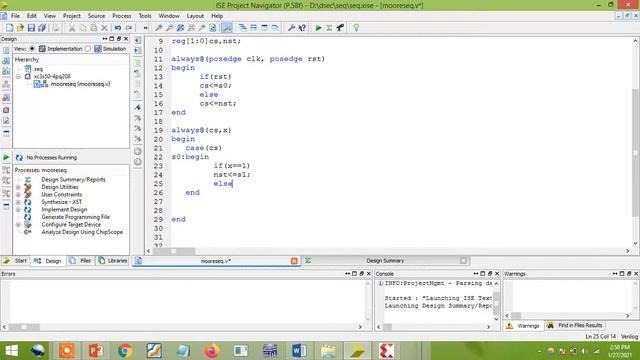Open the File menu

coord(16,16)
